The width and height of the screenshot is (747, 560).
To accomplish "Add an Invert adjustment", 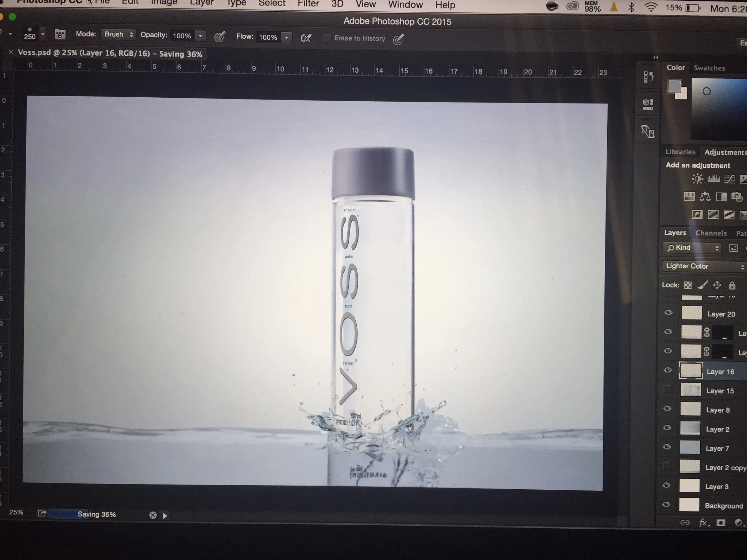I will pos(697,215).
